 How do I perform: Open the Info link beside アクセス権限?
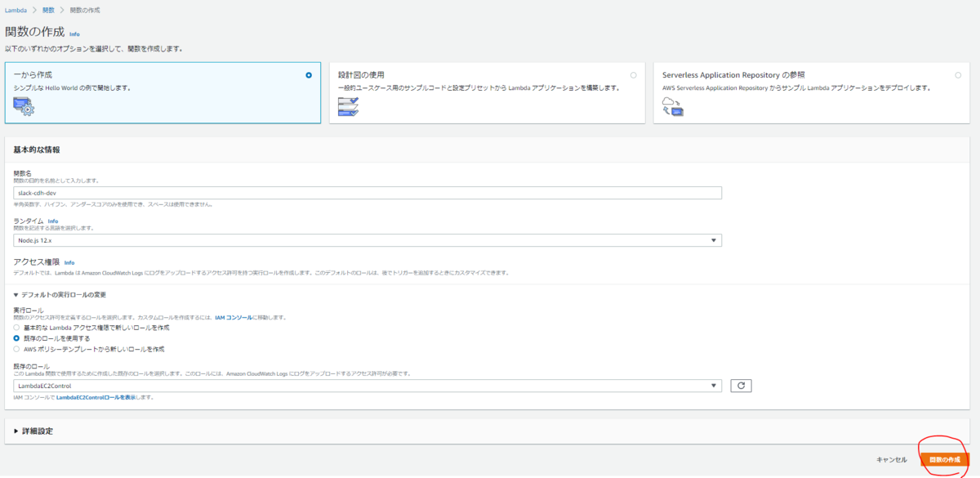click(x=69, y=262)
